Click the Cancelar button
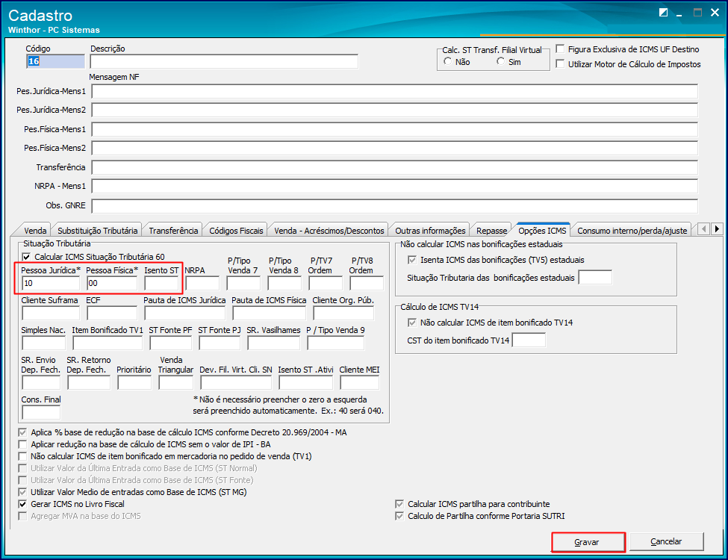The image size is (728, 560). tap(666, 541)
